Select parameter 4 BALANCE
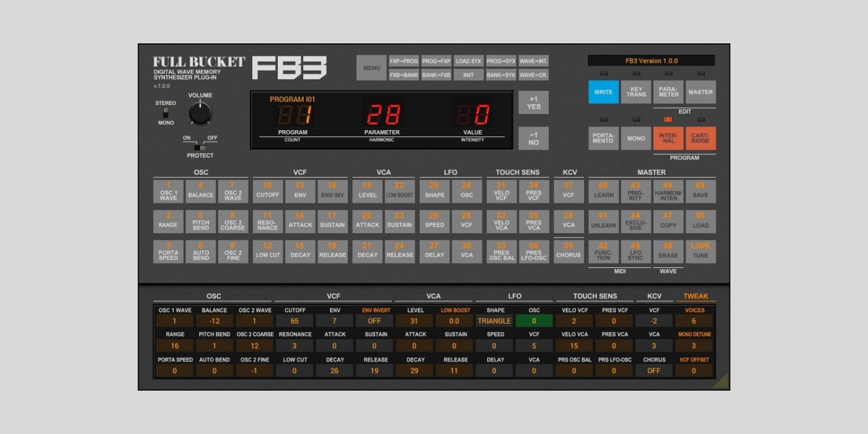 point(201,192)
